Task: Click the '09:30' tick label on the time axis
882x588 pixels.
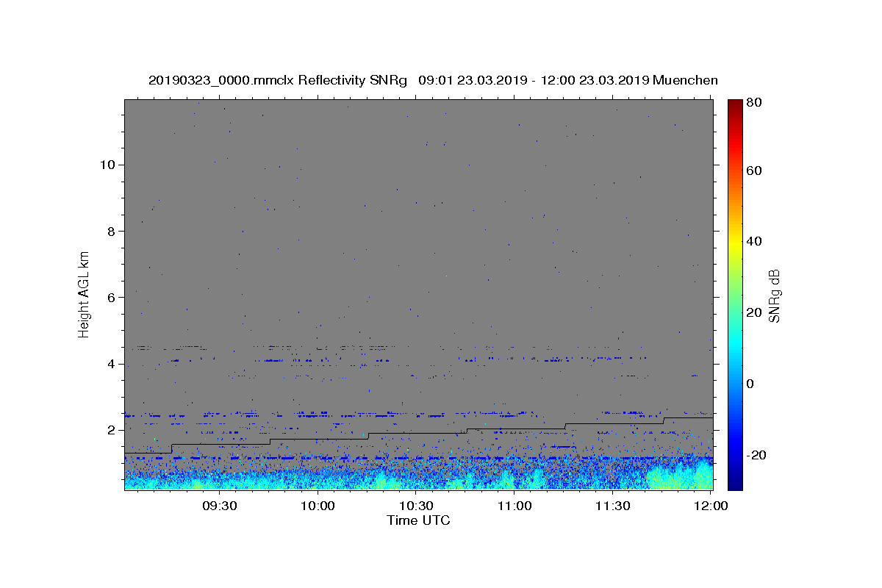Action: (219, 506)
